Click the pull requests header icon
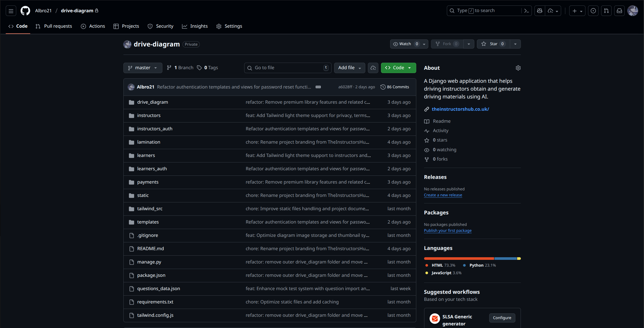The width and height of the screenshot is (644, 328). point(606,11)
